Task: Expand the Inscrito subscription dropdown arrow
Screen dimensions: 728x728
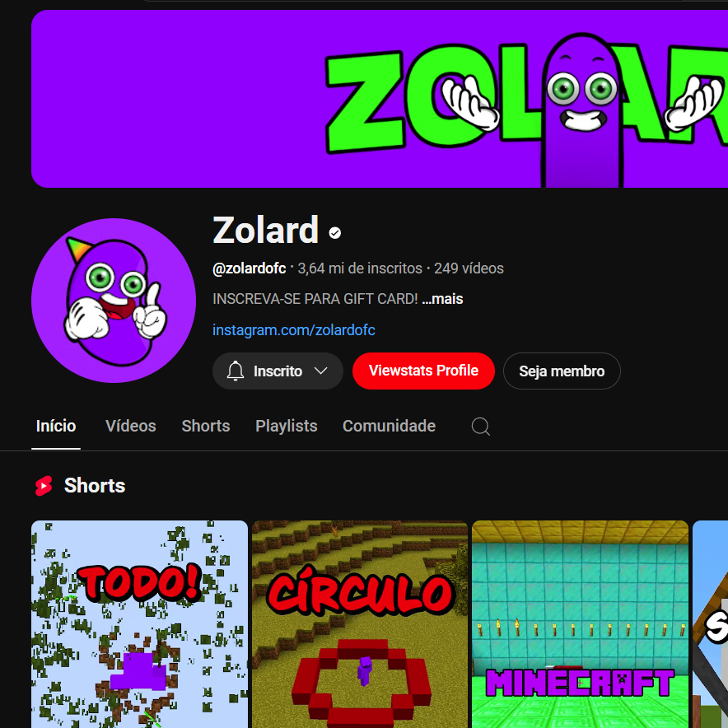Action: point(321,371)
